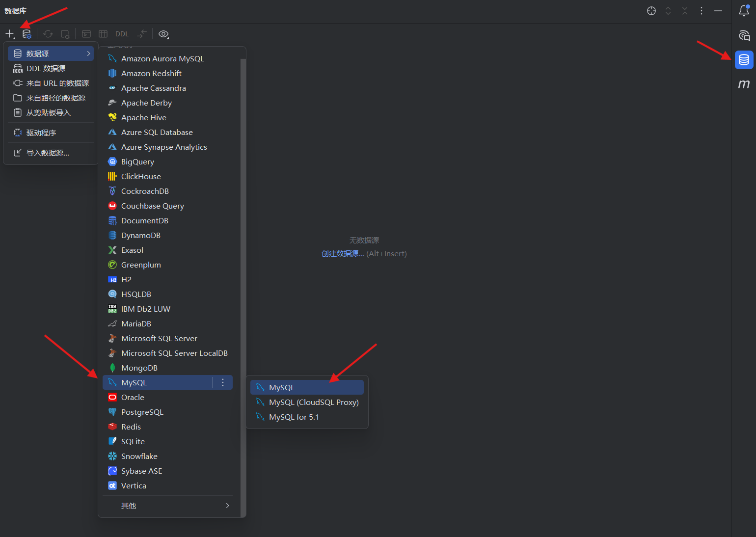The width and height of the screenshot is (756, 537).
Task: Click the DDL toolbar button
Action: [x=122, y=34]
